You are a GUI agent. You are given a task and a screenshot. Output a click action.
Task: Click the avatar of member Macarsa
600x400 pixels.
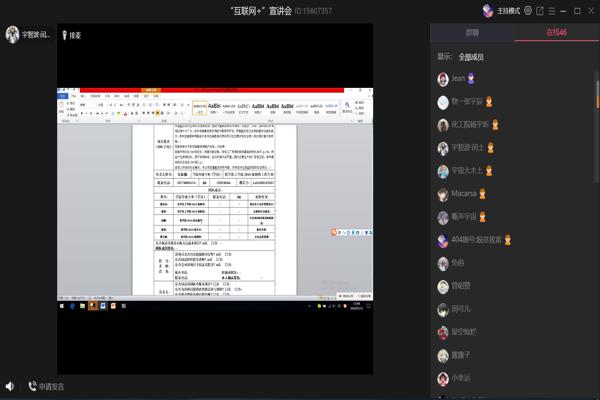[x=443, y=194]
